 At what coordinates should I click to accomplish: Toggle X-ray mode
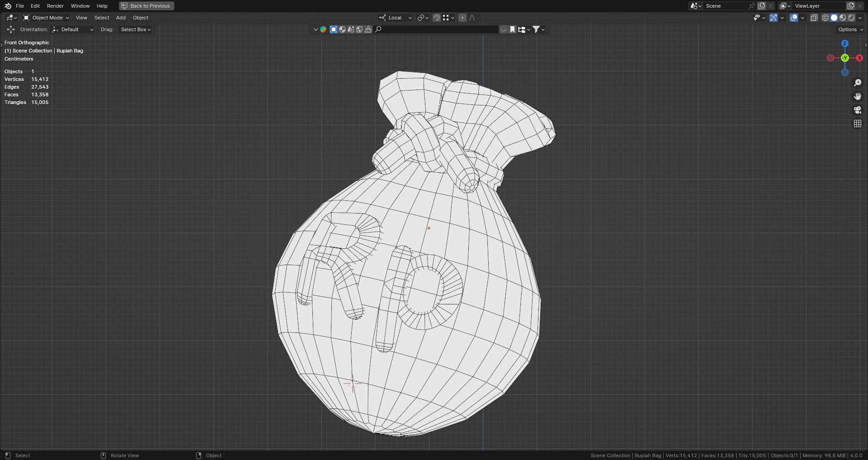[814, 18]
